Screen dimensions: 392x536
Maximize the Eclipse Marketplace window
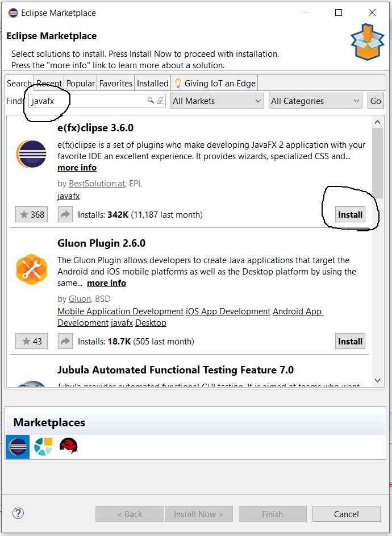coord(339,13)
